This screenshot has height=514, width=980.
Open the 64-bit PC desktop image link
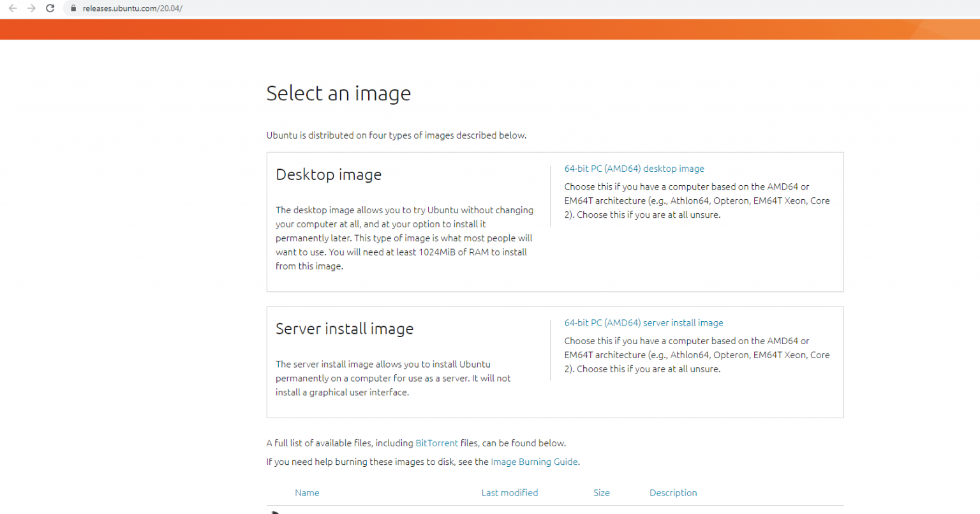point(634,169)
